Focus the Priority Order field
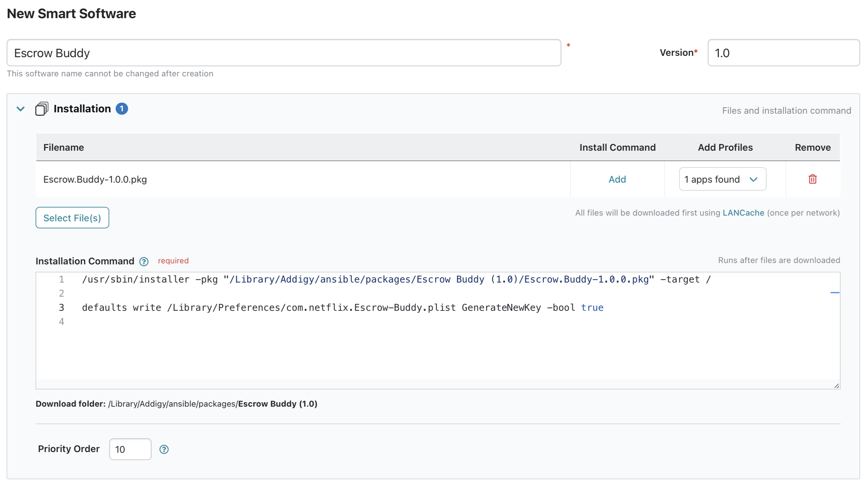The width and height of the screenshot is (868, 483). [x=130, y=449]
